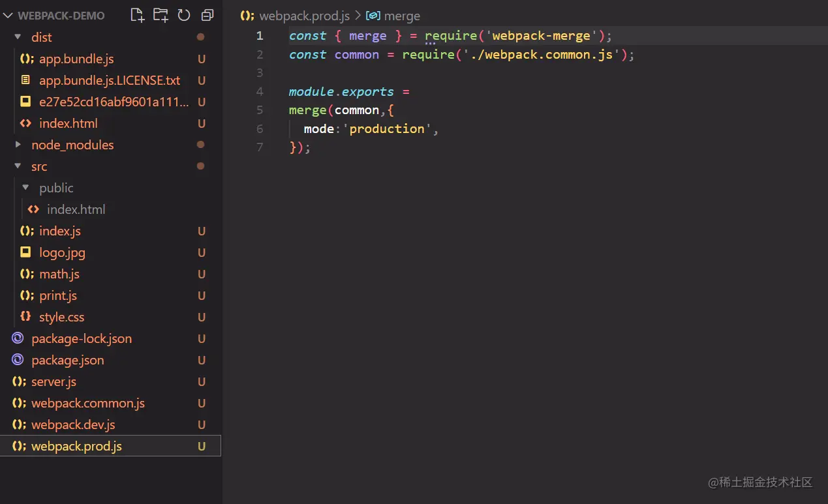Viewport: 828px width, 504px height.
Task: Click the JS file icon in the breadcrumb
Action: click(x=247, y=16)
